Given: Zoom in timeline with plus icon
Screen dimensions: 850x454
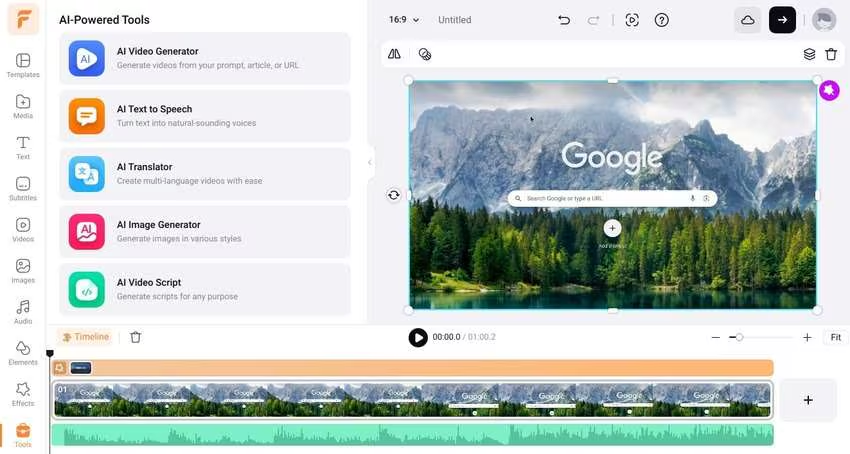Looking at the screenshot, I should 807,337.
